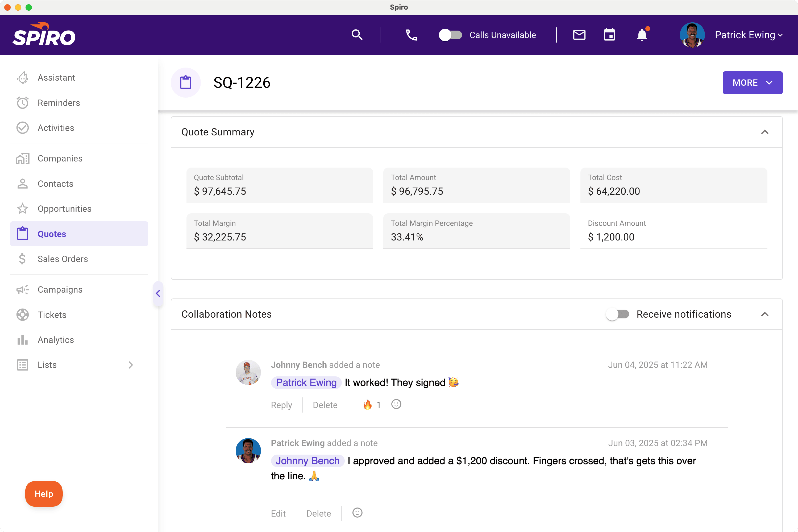Viewport: 798px width, 532px height.
Task: Open Reminders menu item
Action: coord(79,103)
